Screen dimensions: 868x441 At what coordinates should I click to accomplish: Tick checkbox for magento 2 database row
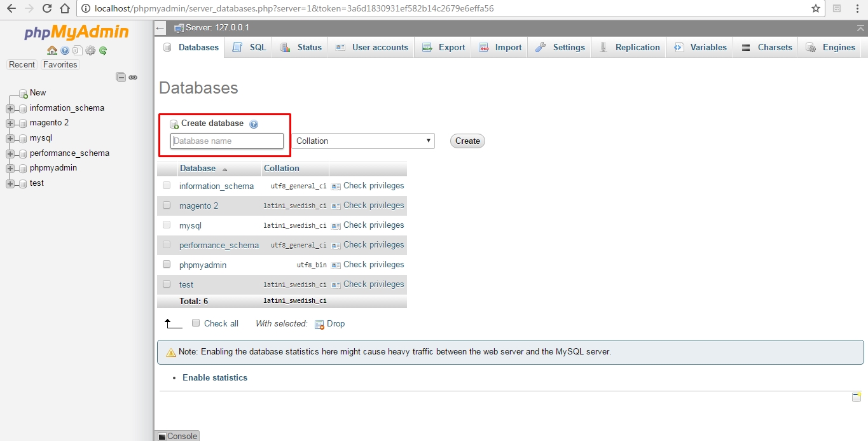coord(167,205)
